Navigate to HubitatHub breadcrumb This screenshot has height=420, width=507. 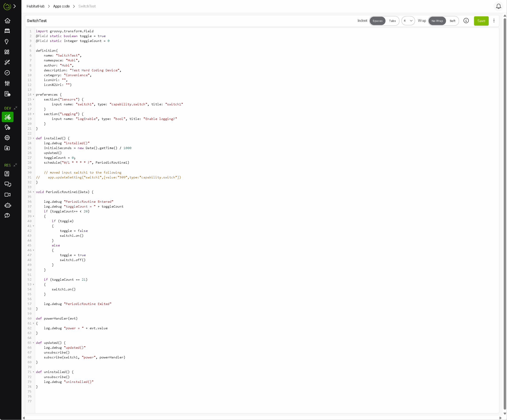pos(35,6)
